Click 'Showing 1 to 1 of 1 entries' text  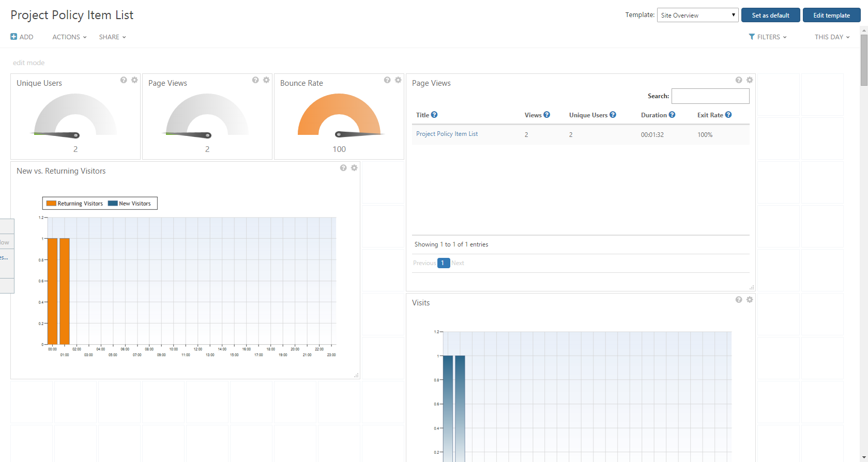(451, 244)
